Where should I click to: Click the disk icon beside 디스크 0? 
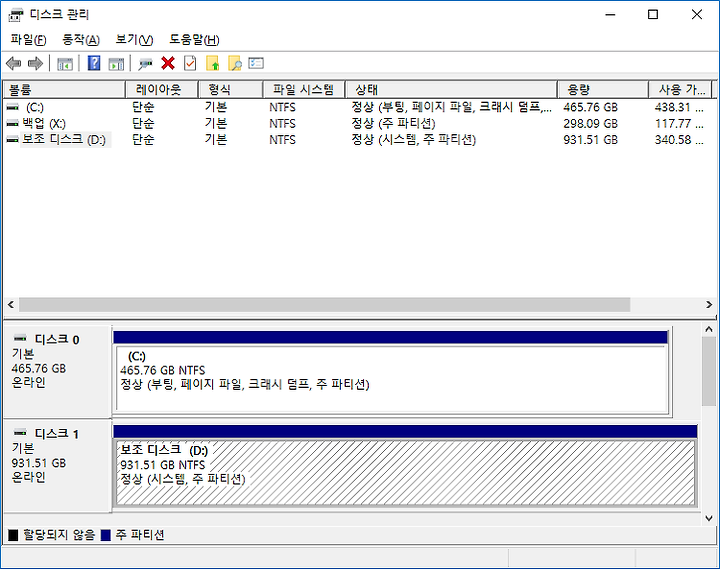[20, 339]
